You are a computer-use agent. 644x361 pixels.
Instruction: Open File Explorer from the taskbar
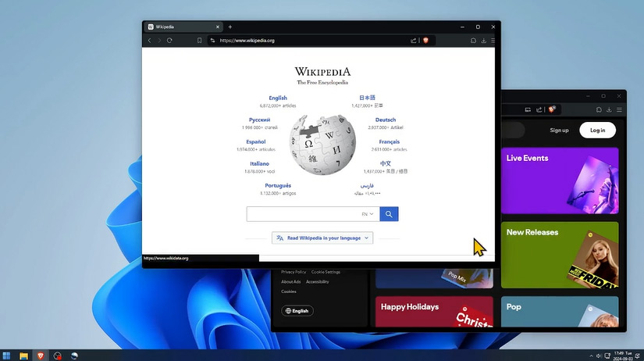23,356
